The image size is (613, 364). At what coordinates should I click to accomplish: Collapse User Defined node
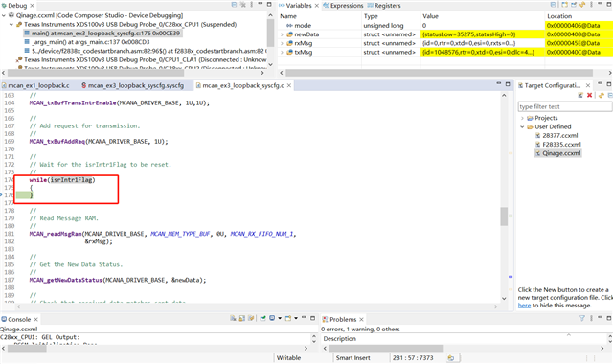[522, 127]
